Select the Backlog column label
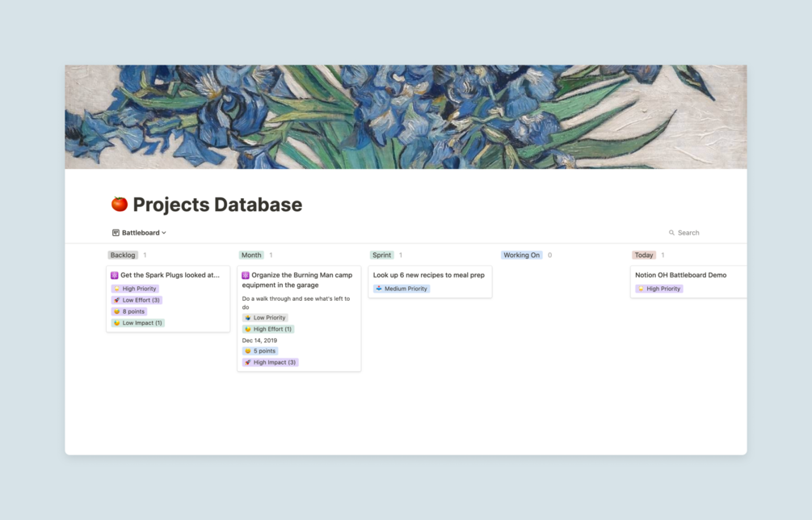The image size is (812, 520). pos(123,255)
